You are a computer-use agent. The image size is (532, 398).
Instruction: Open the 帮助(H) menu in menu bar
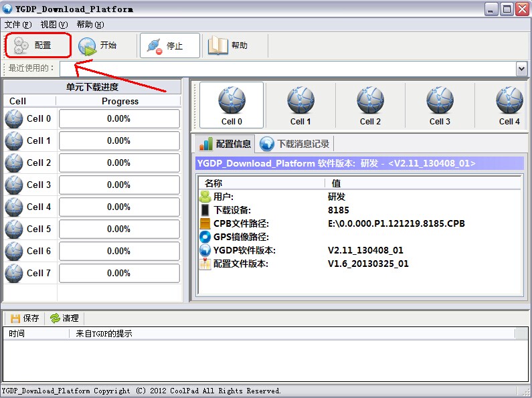90,25
